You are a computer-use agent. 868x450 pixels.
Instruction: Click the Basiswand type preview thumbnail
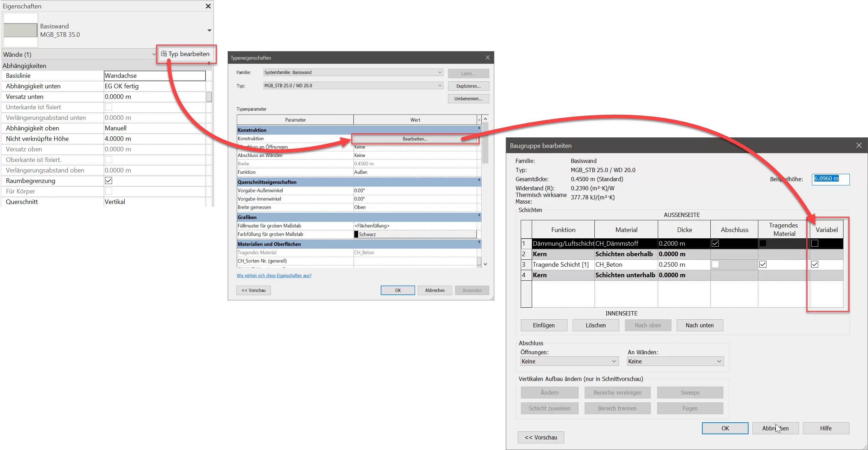point(20,30)
